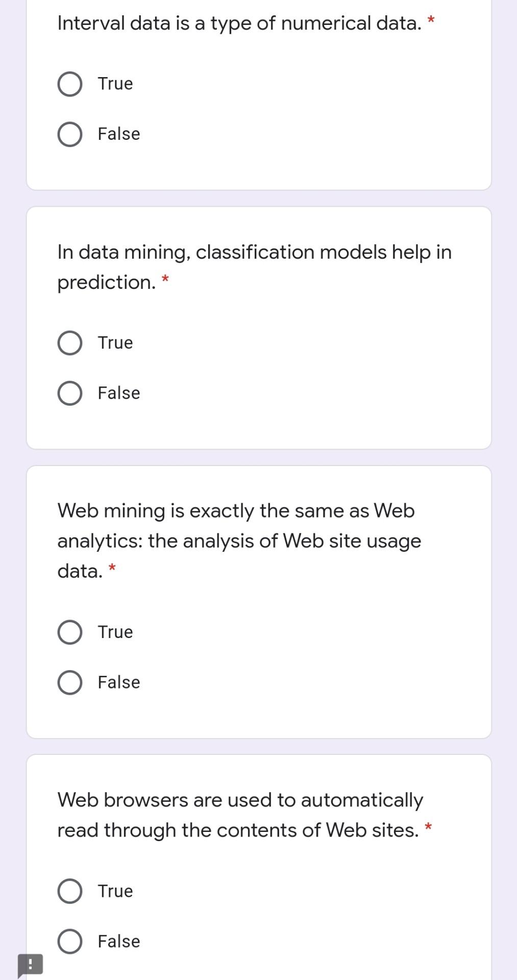Select True for web browsers question
Viewport: 517px width, 980px height.
coord(70,891)
